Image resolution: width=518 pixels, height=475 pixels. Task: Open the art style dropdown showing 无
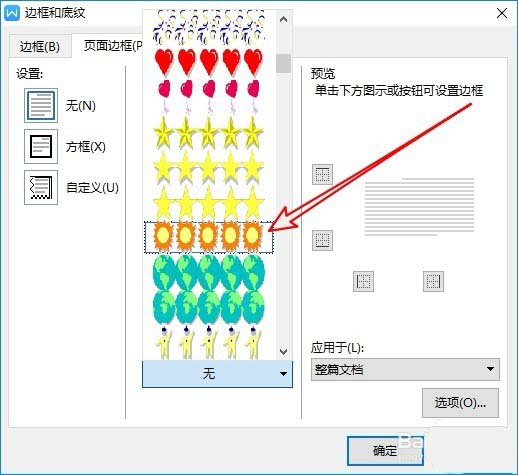coord(217,374)
